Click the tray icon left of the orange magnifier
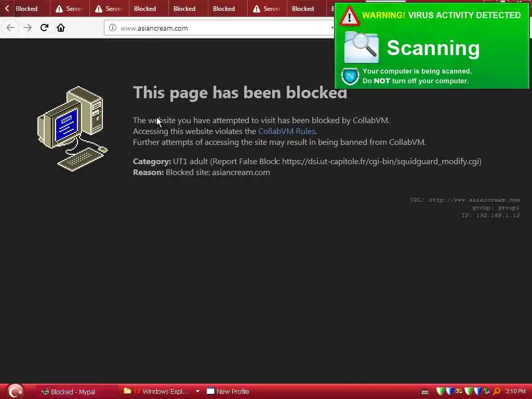 (x=487, y=391)
